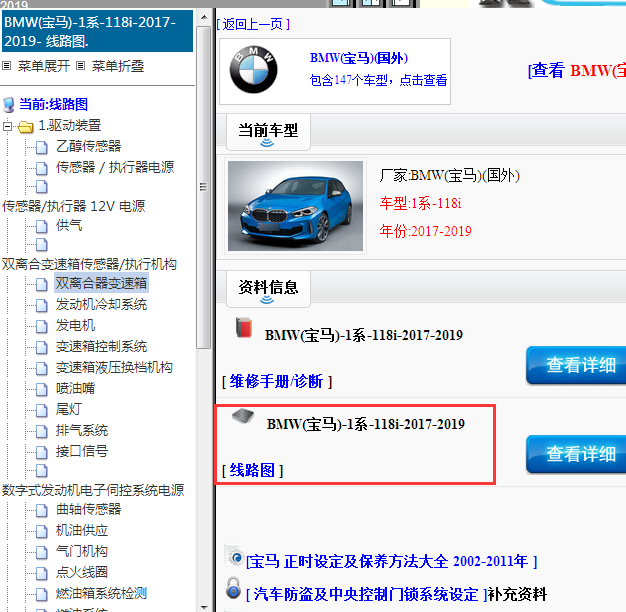
Task: Open BMW(宝马)(国外) brand link
Action: click(x=359, y=58)
